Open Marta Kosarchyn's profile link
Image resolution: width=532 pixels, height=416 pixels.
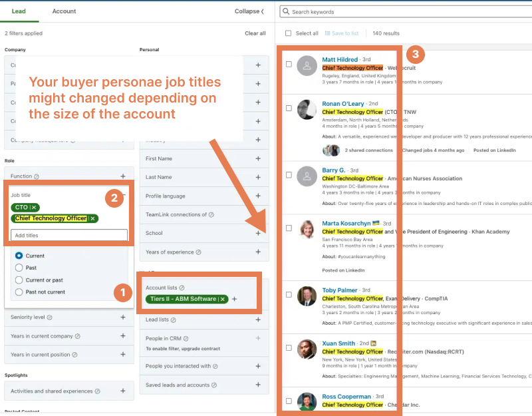click(346, 223)
